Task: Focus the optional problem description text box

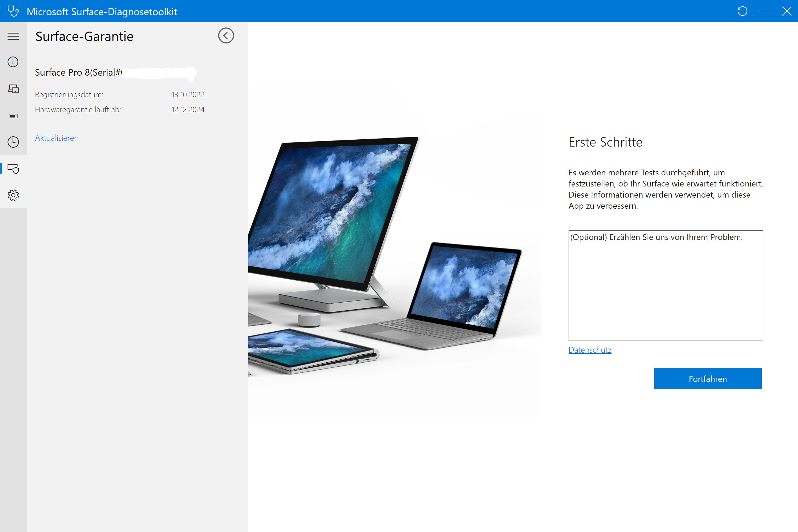Action: pos(666,286)
